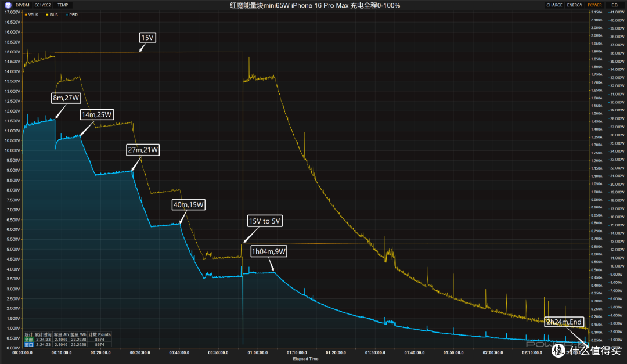The width and height of the screenshot is (627, 364).
Task: Click the yellow IBUS legend color square
Action: pyautogui.click(x=47, y=15)
